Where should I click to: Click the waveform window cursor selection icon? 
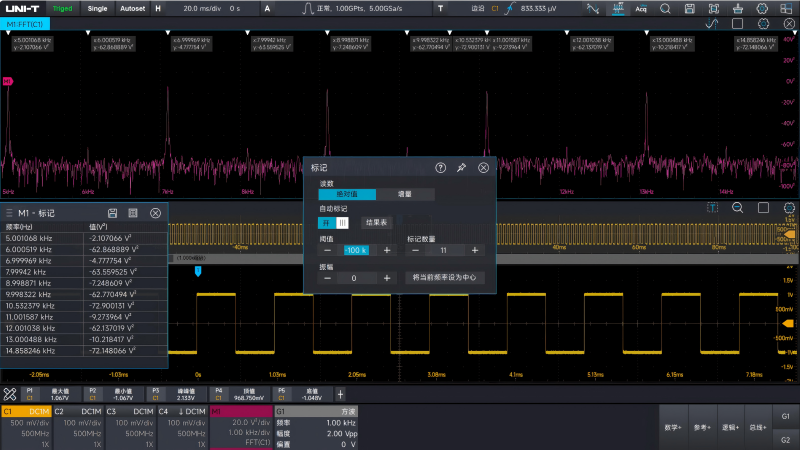(712, 208)
